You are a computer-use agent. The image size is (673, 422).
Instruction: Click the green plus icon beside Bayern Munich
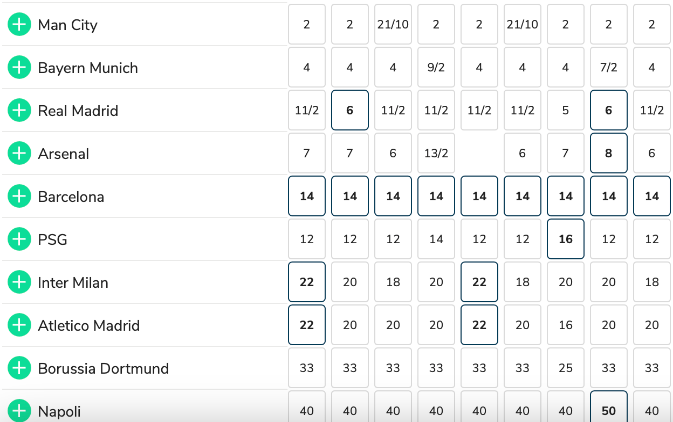(x=19, y=68)
